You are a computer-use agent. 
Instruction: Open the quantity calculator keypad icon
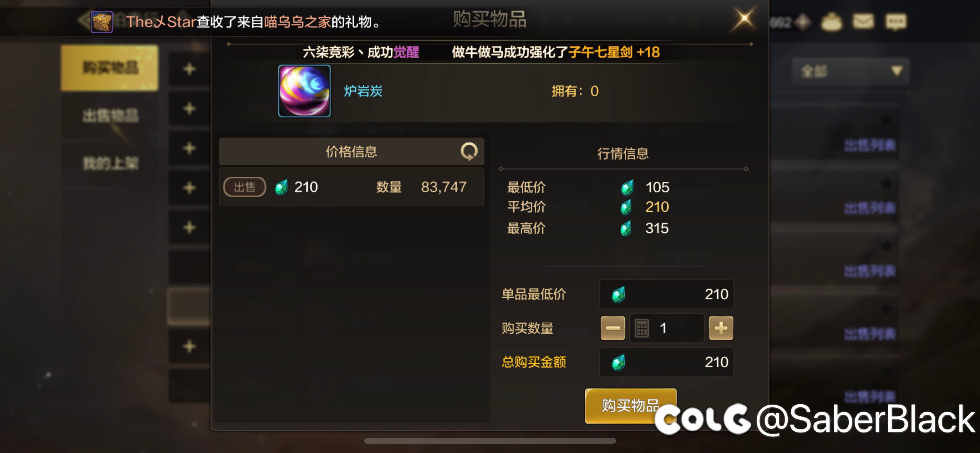pos(642,328)
